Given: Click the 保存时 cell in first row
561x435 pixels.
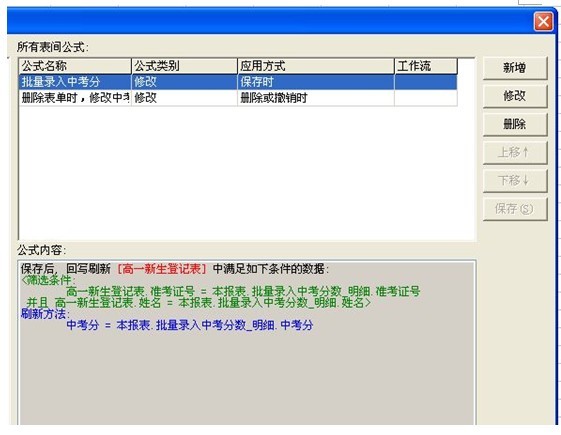Looking at the screenshot, I should 316,82.
